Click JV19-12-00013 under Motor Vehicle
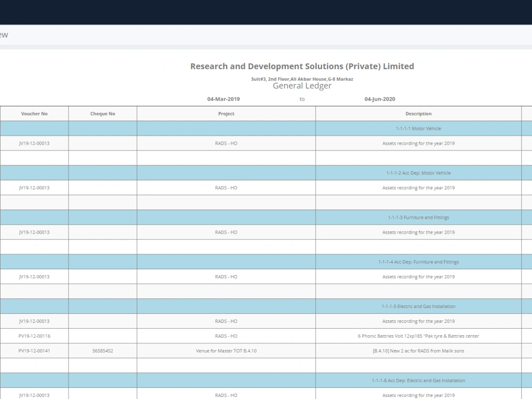Screen dimensions: 532x399 pos(34,144)
